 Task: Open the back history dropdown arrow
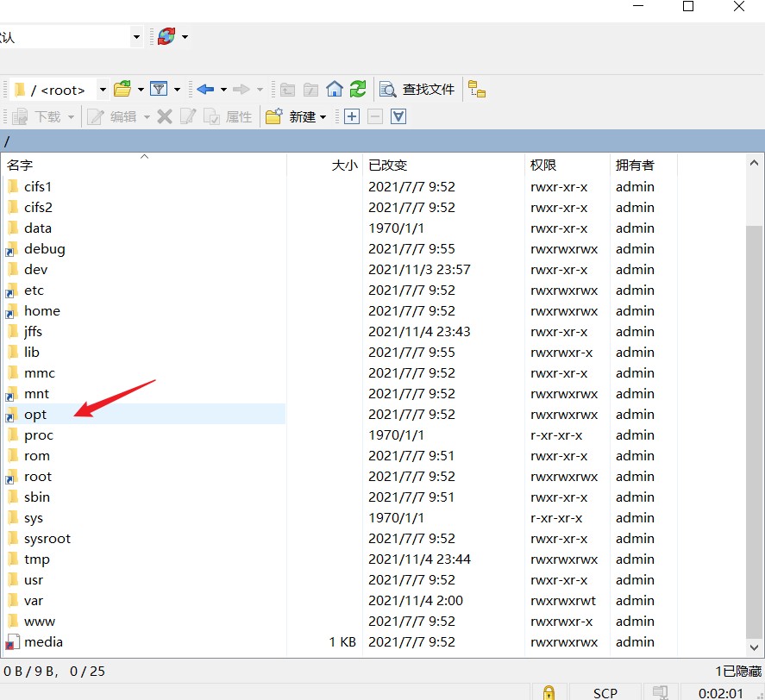pyautogui.click(x=223, y=90)
